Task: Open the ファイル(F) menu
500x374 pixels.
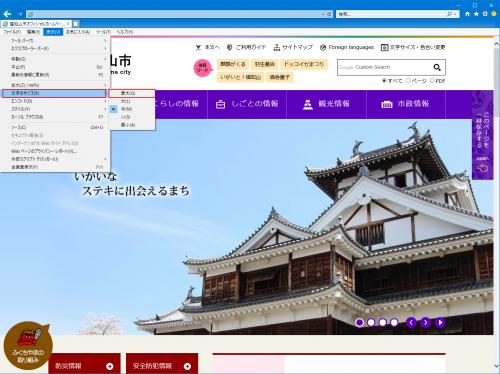Action: (x=12, y=32)
